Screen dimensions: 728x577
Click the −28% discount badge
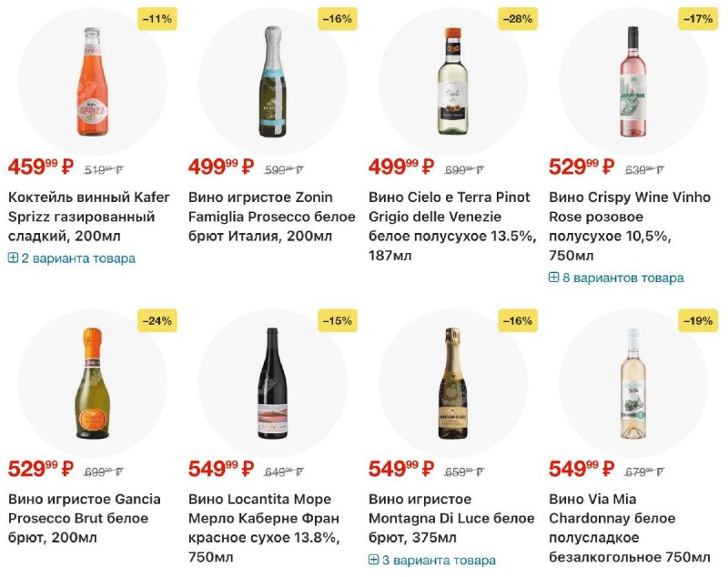click(518, 19)
